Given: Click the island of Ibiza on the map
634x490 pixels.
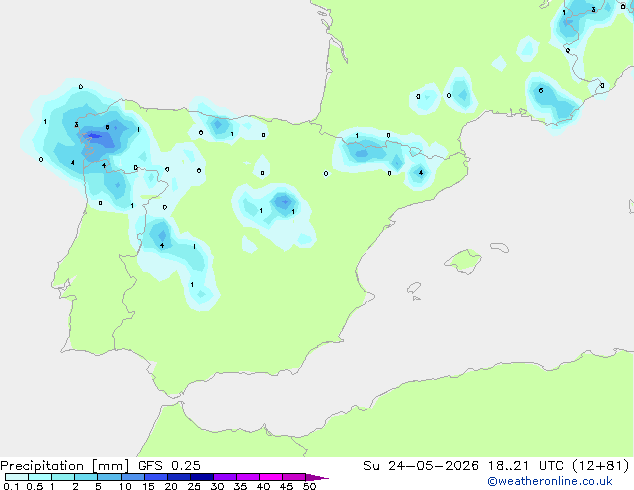Looking at the screenshot, I should tap(413, 288).
